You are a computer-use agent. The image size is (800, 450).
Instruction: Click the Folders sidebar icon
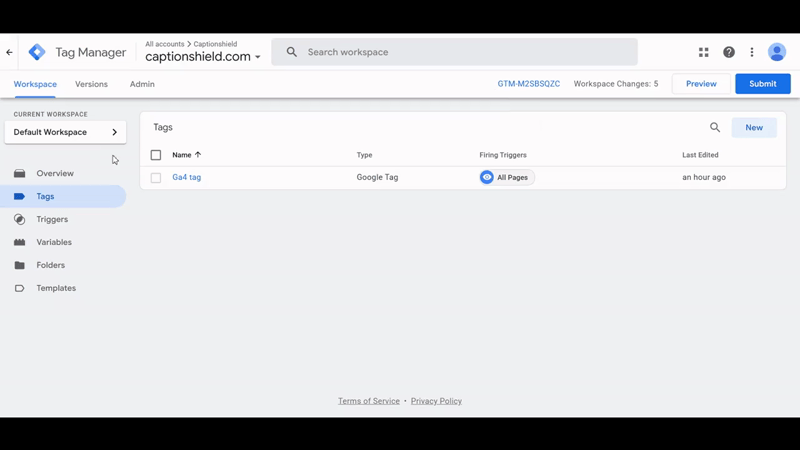[x=19, y=265]
